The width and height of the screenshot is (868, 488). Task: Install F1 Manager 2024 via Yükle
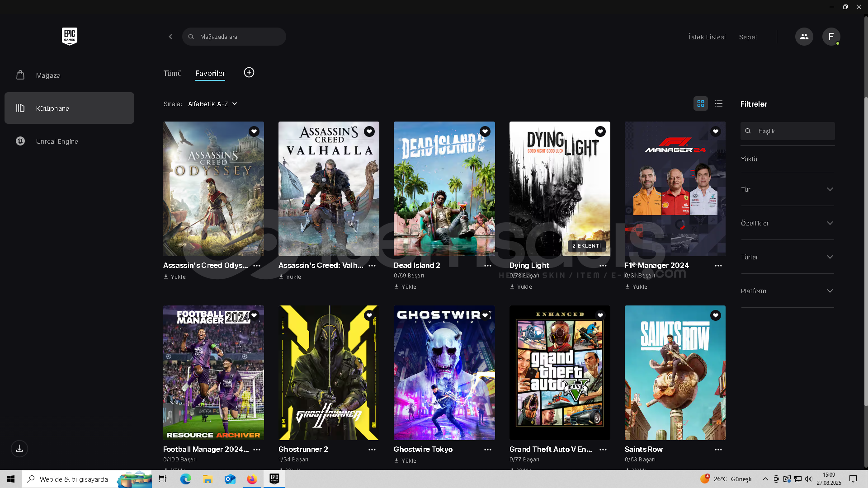tap(637, 286)
